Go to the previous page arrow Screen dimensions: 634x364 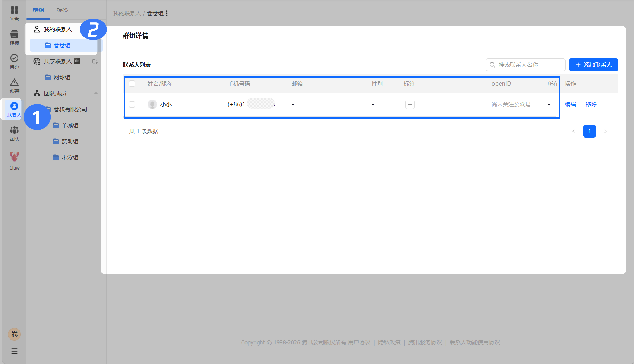tap(574, 131)
